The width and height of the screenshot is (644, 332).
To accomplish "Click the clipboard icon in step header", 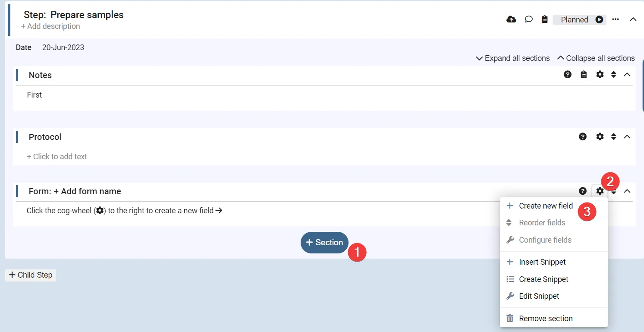I will 545,19.
